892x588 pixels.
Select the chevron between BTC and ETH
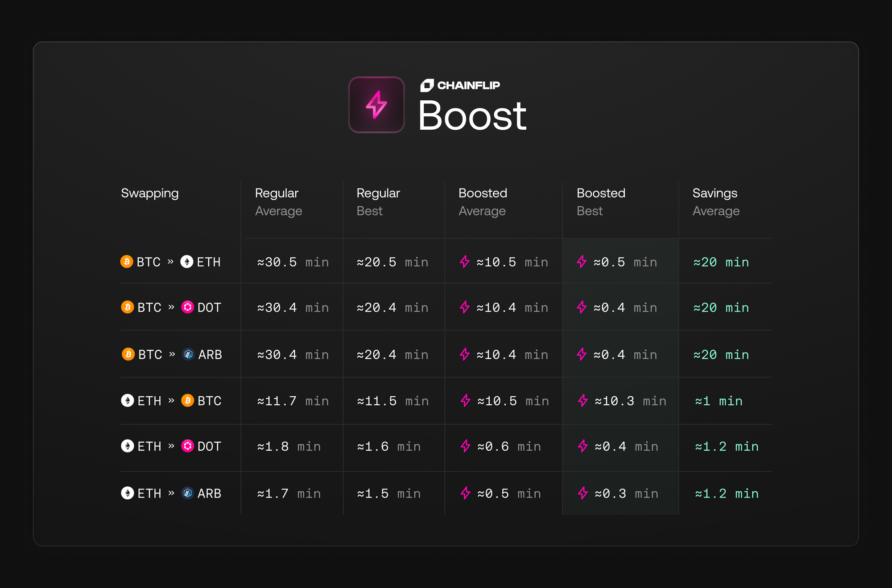pyautogui.click(x=171, y=262)
